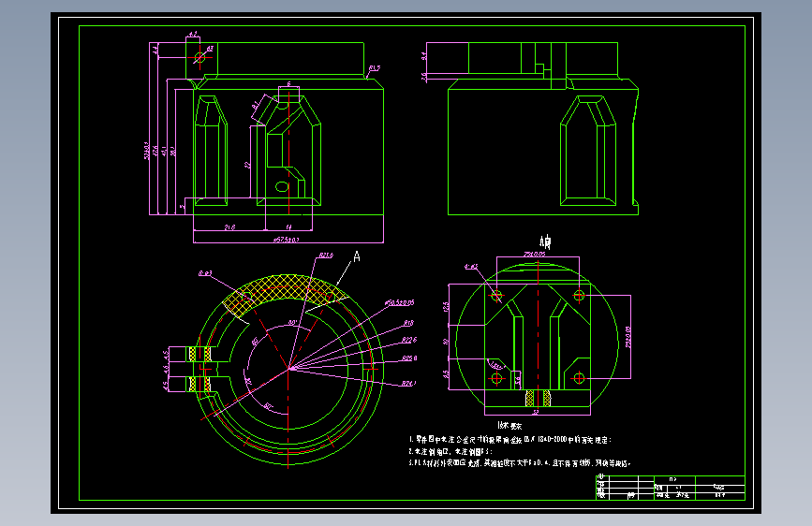Viewport: 812px width, 526px height.
Task: Click the "6" slot width dimension
Action: [289, 84]
